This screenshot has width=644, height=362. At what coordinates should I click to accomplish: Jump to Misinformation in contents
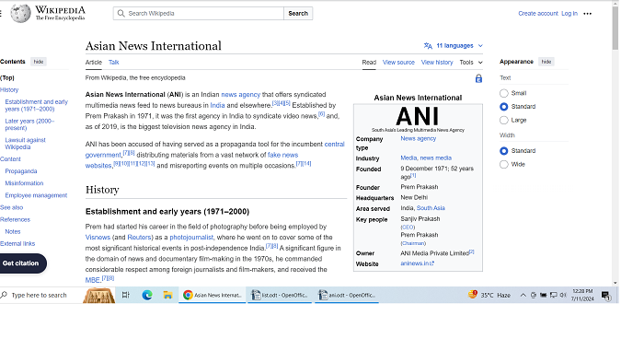point(24,183)
